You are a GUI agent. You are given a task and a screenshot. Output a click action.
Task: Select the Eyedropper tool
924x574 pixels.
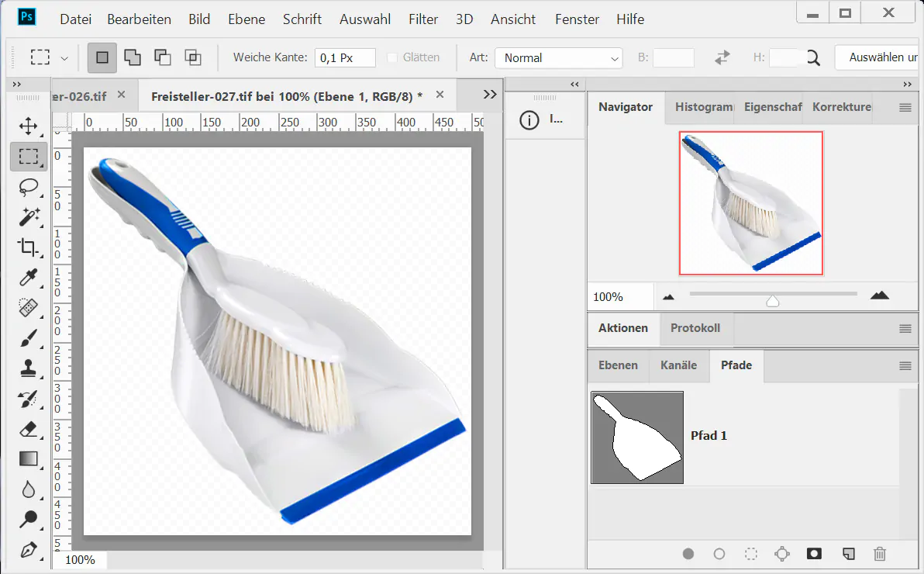click(x=29, y=278)
